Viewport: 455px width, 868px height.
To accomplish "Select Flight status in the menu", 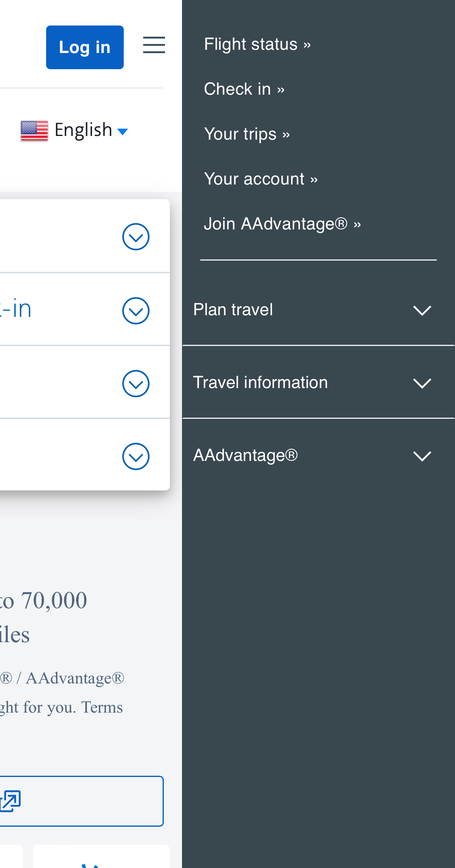I will point(257,45).
